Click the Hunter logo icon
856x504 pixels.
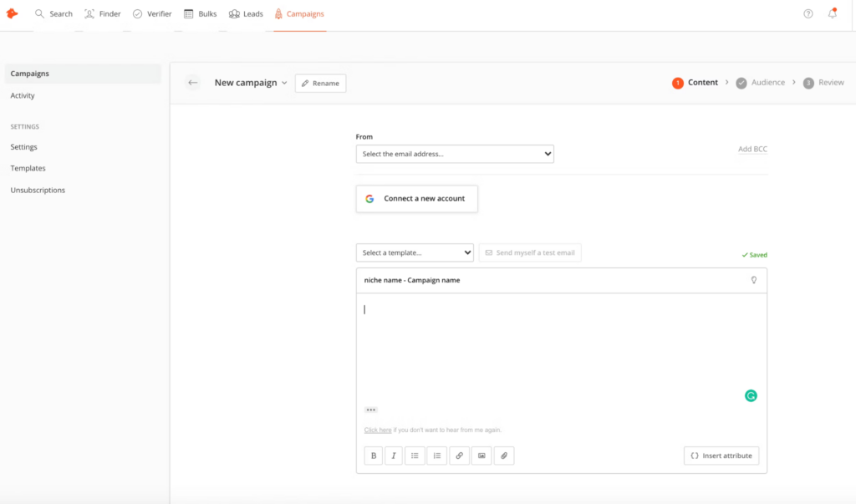(x=12, y=13)
